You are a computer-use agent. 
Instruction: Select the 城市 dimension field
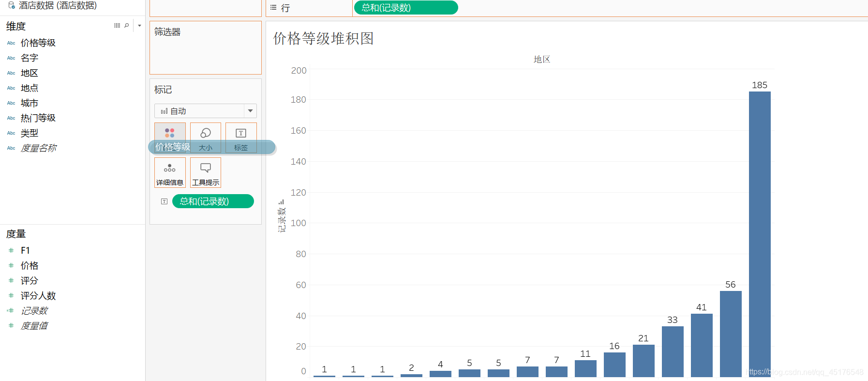pos(30,103)
